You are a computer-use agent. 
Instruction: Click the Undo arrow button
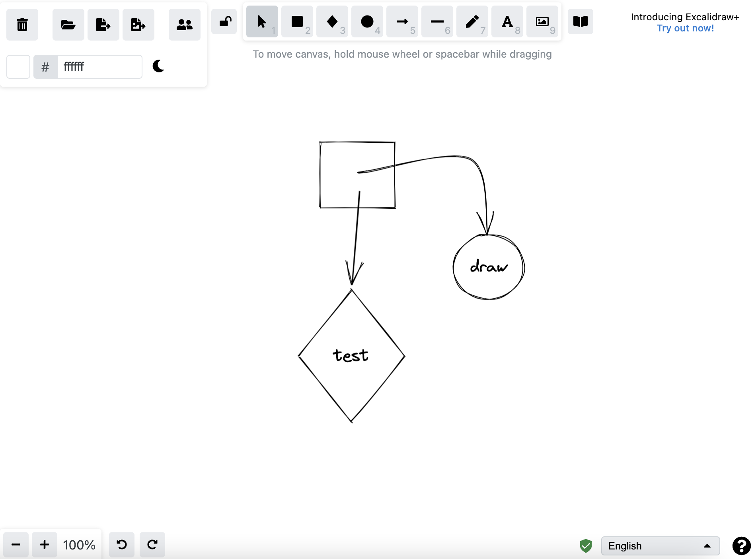pyautogui.click(x=122, y=545)
